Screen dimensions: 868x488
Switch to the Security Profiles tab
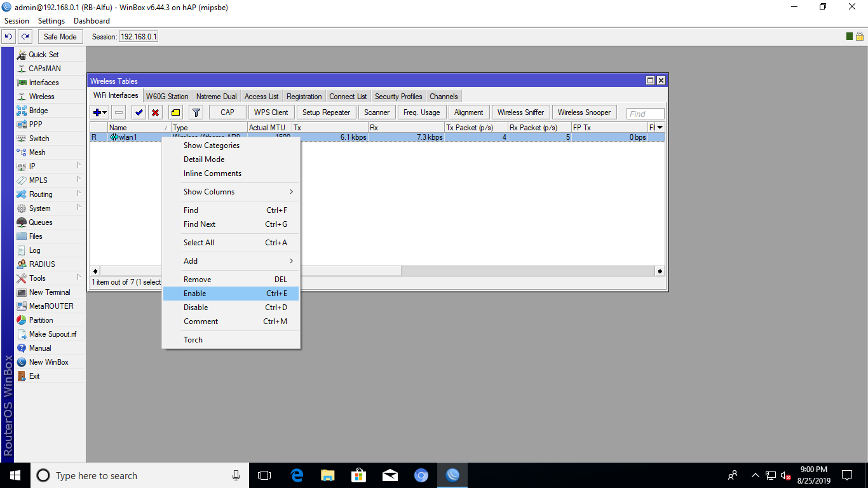coord(398,97)
